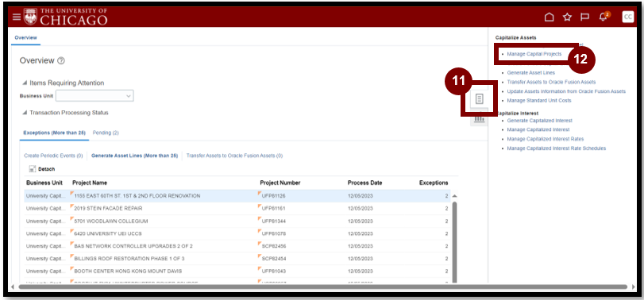Viewport: 644px width, 300px height.
Task: Click project number UFP81126
Action: [x=273, y=196]
